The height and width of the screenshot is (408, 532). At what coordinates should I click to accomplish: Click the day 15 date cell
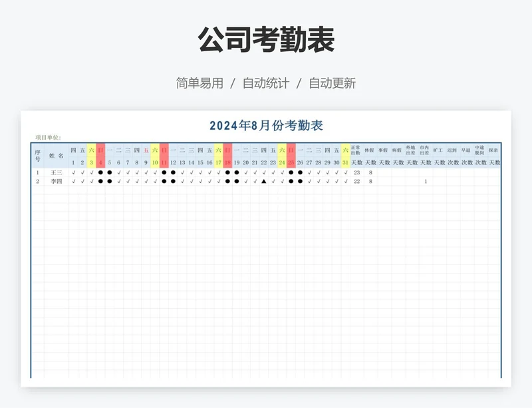(x=201, y=162)
